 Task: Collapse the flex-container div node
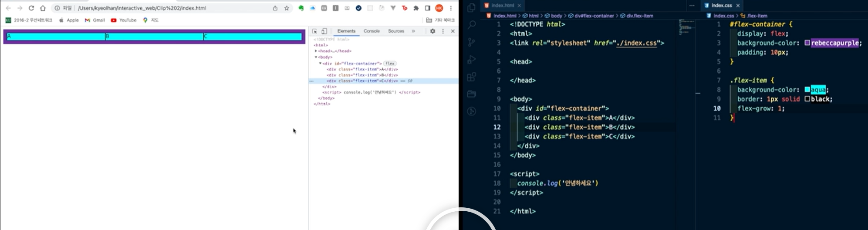(x=320, y=63)
